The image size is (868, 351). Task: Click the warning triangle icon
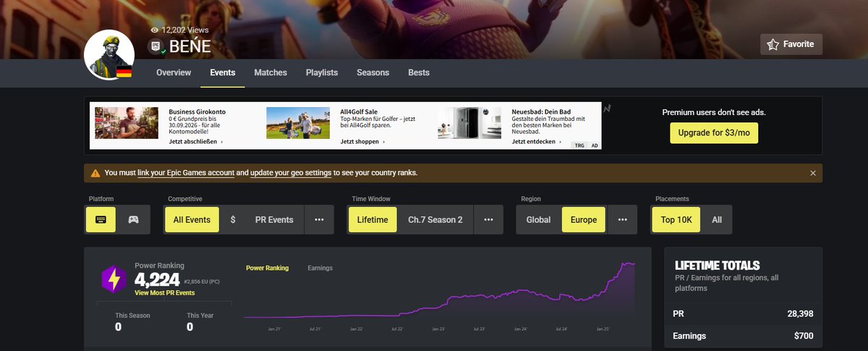click(95, 173)
